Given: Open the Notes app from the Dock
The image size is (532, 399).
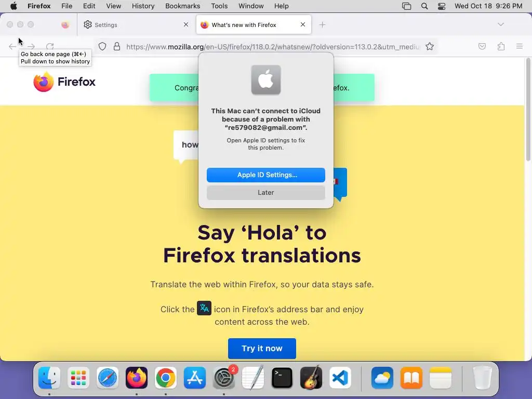Looking at the screenshot, I should coord(441,378).
